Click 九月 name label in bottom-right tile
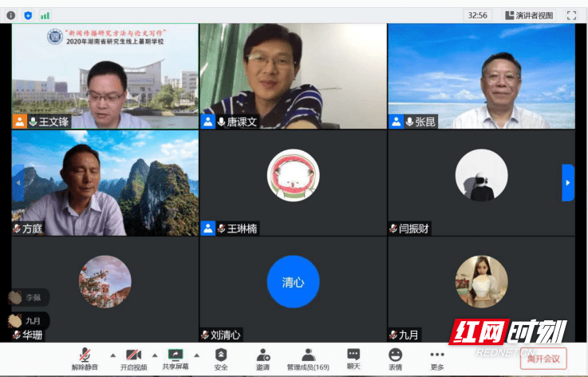Screen dimensions: 588x377 [x=408, y=335]
